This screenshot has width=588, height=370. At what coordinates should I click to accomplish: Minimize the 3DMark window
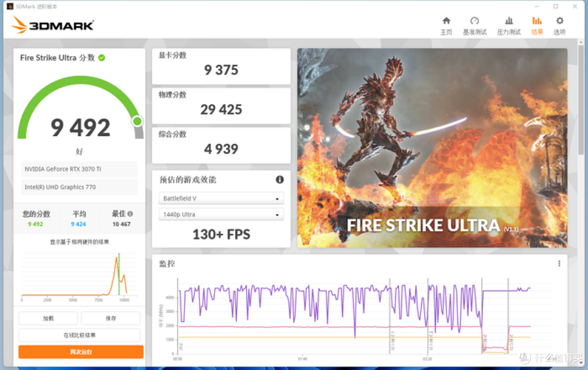[537, 7]
